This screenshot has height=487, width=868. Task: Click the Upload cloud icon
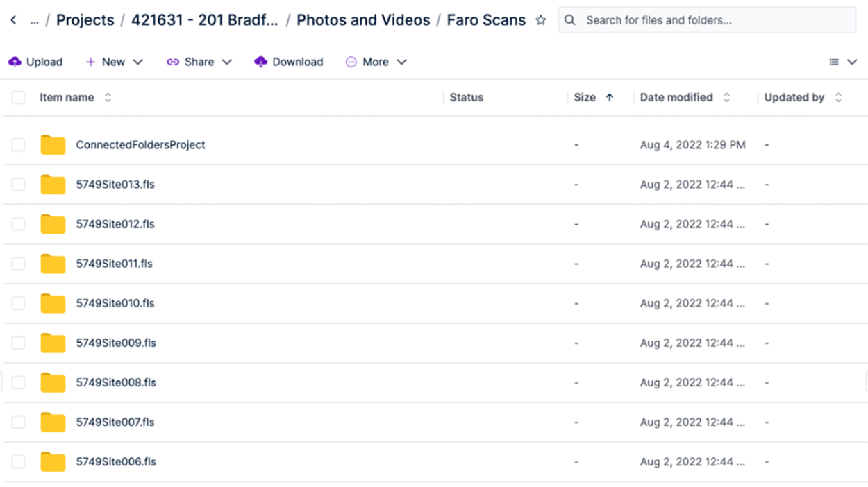(15, 62)
